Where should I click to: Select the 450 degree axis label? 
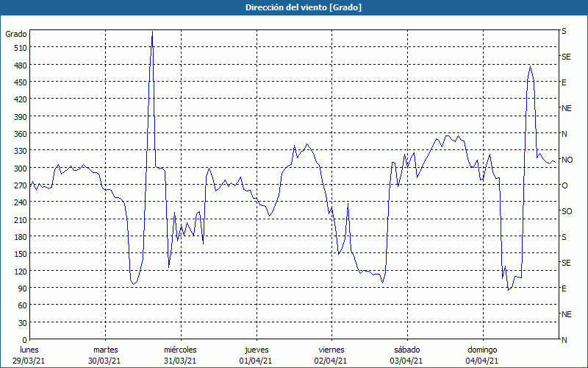[x=20, y=82]
